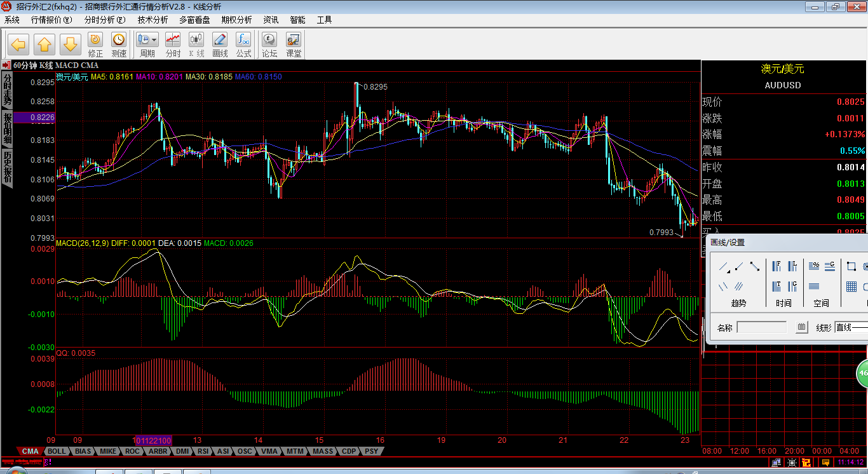Screen dimensions: 868x474
Task: Switch to the BOLL indicator tab
Action: pos(57,451)
